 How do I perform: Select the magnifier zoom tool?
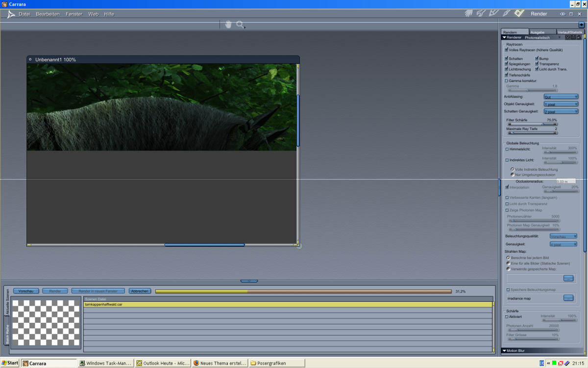tap(240, 24)
